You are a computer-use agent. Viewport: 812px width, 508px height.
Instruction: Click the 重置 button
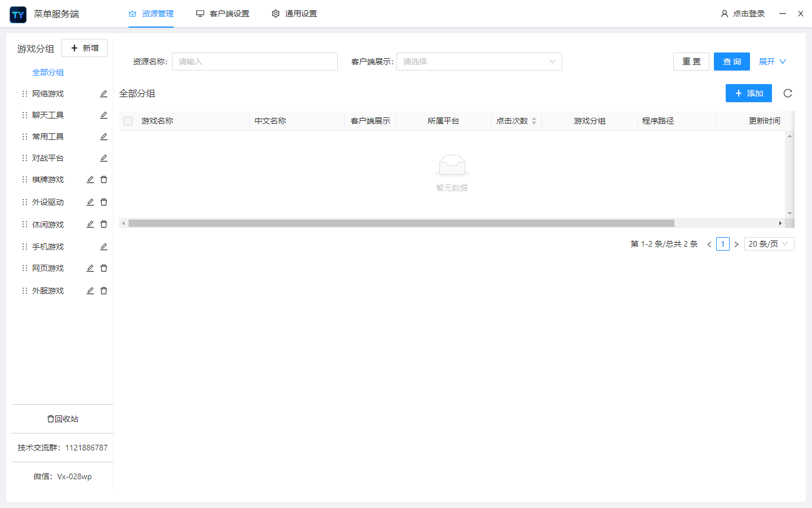[x=691, y=62]
